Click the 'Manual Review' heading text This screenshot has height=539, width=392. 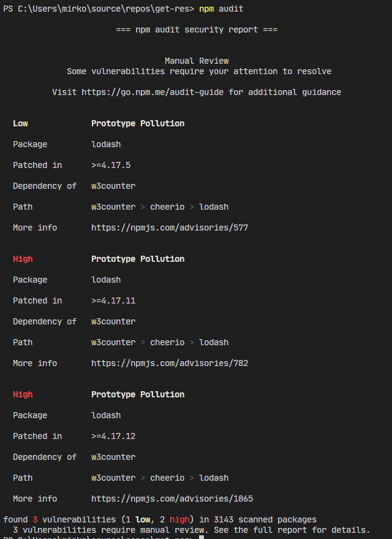[197, 61]
